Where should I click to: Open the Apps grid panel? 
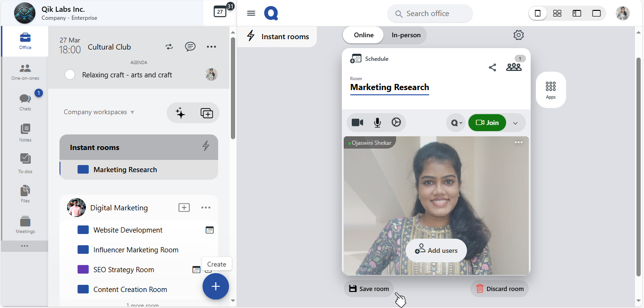point(551,90)
